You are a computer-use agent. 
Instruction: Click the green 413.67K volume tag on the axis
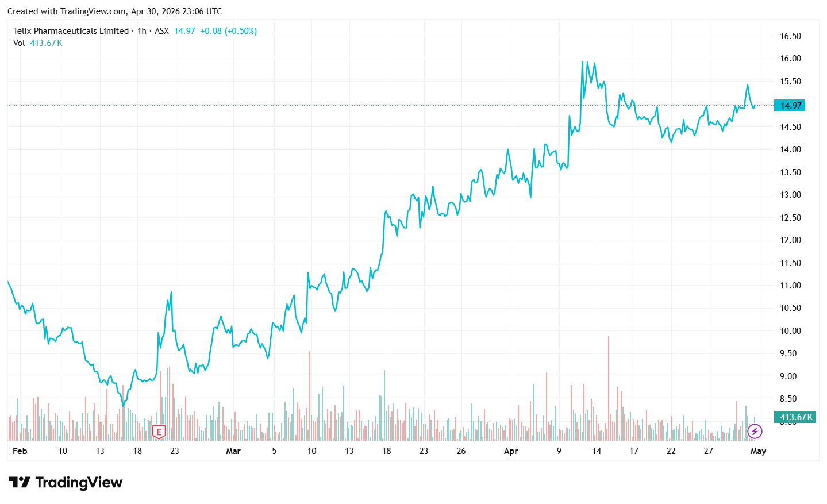[x=796, y=417]
